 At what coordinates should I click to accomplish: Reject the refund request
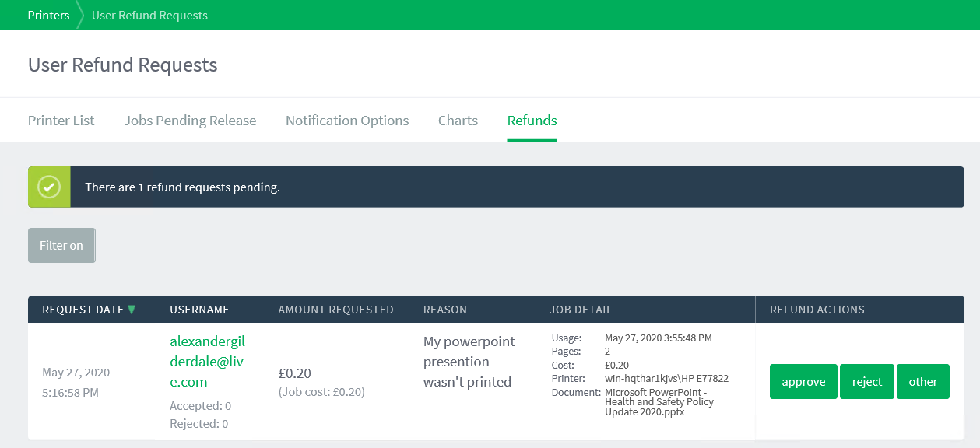pyautogui.click(x=867, y=381)
